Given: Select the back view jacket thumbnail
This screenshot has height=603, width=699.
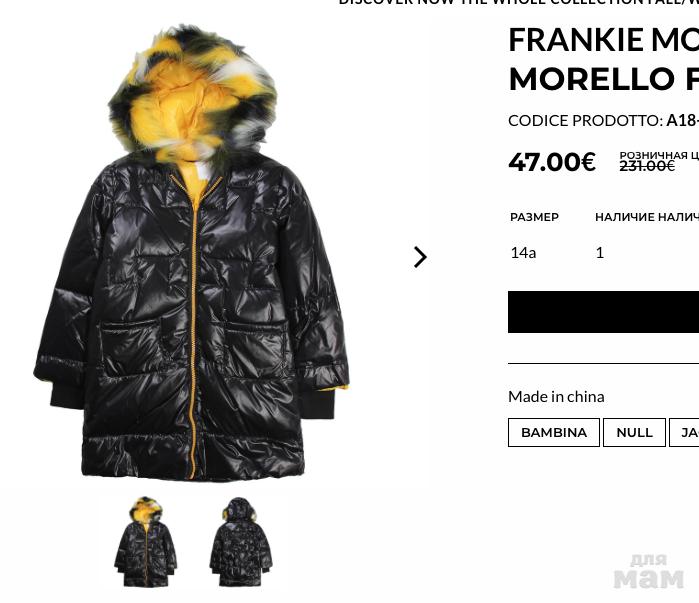Looking at the screenshot, I should coord(241,542).
